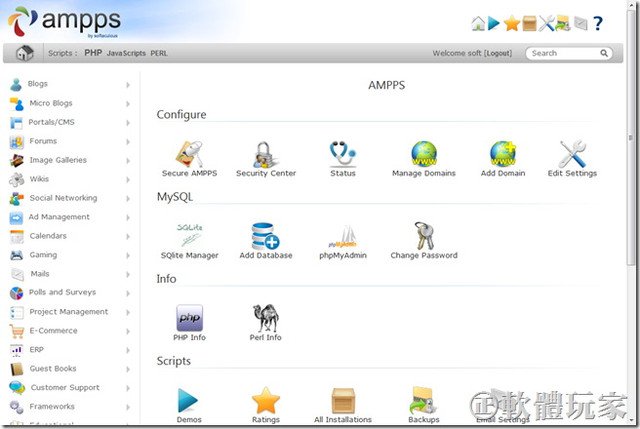
Task: Expand the Portals/CMS category arrow
Action: coord(128,123)
